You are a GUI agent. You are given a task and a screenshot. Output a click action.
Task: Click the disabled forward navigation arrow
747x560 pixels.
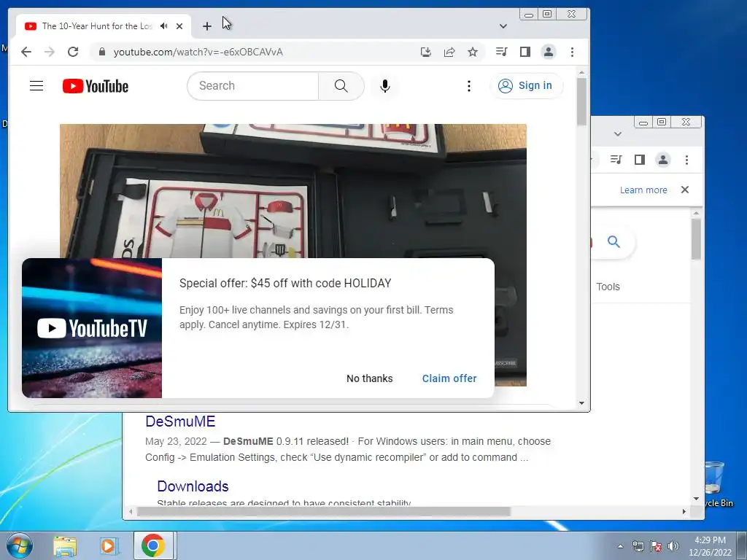[50, 52]
